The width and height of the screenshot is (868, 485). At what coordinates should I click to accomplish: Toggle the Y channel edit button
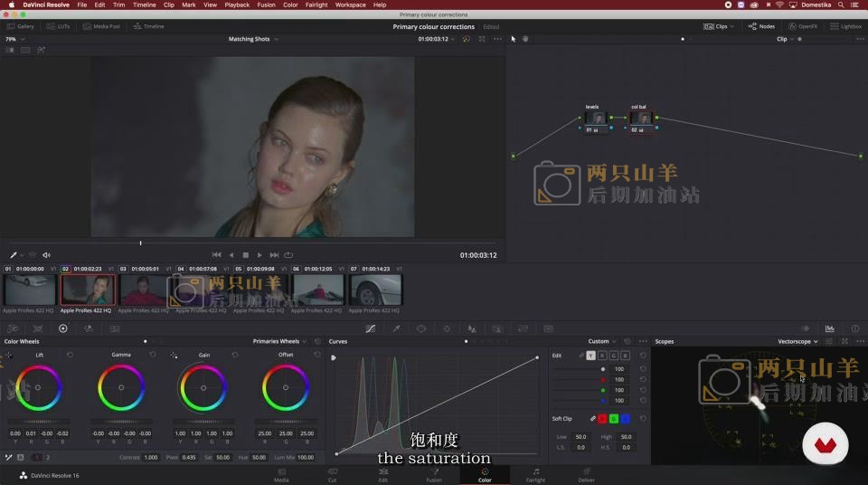pyautogui.click(x=590, y=356)
